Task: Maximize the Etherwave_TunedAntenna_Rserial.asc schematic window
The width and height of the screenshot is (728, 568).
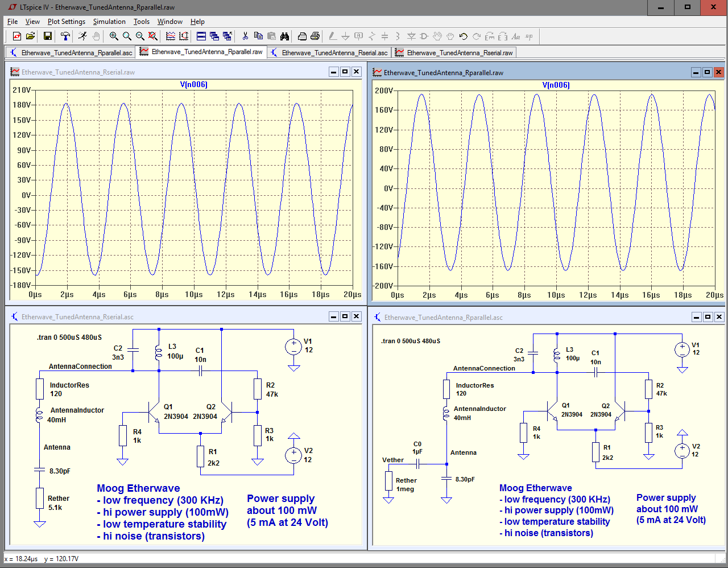Action: point(345,316)
